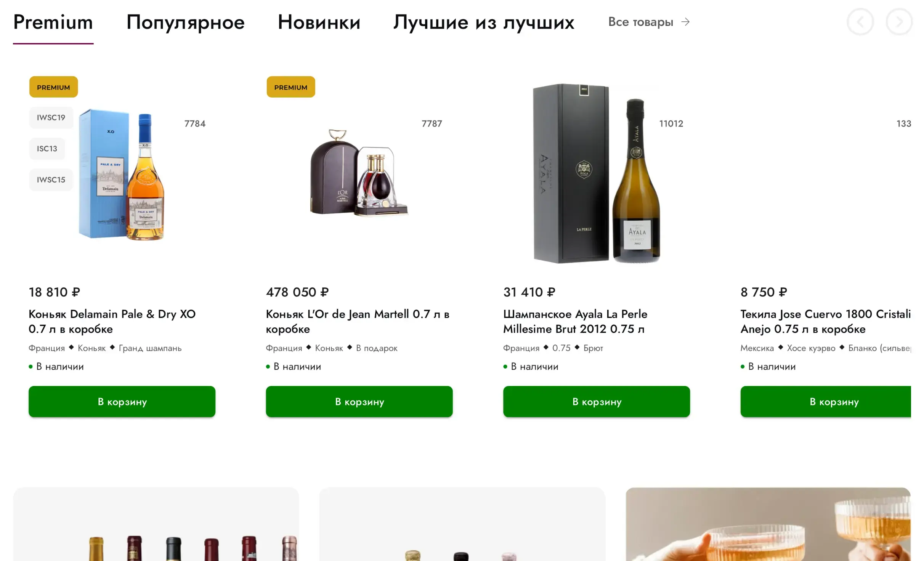Image resolution: width=924 pixels, height=561 pixels.
Task: Click the Франция tag under Delamain cognac
Action: [47, 348]
